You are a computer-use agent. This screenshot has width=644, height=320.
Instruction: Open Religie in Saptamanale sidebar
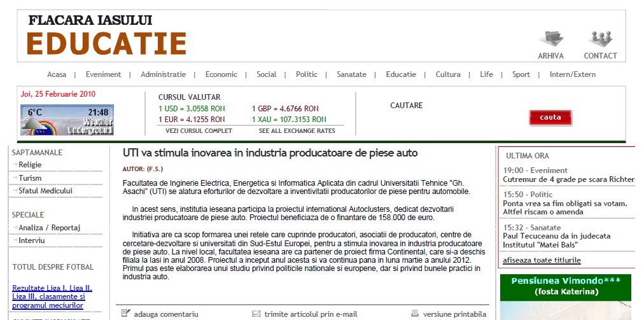point(30,165)
